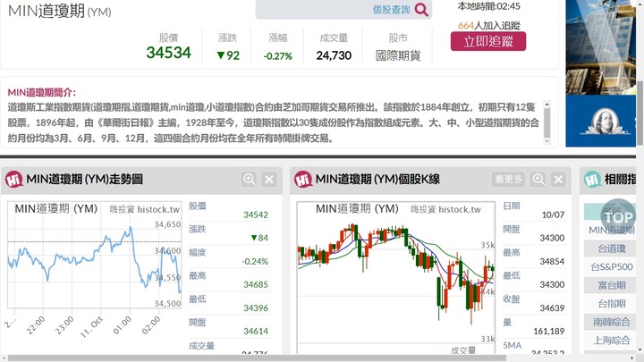Click the 個股查詢 stock search input field
644x362 pixels.
(343, 10)
